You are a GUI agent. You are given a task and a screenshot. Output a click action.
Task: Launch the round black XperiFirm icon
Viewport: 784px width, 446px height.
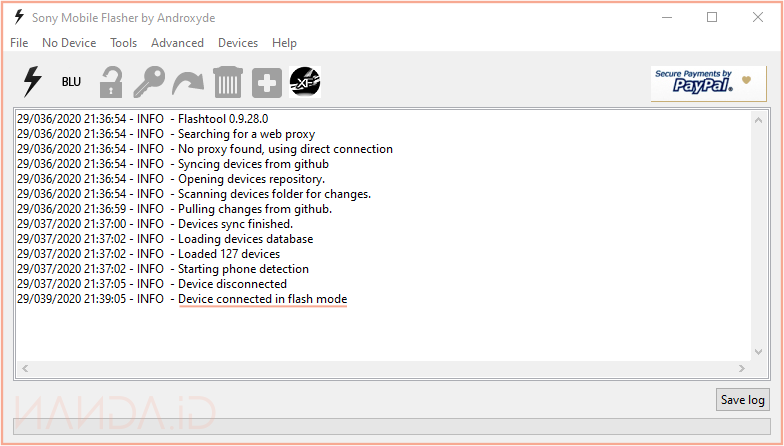pos(305,82)
